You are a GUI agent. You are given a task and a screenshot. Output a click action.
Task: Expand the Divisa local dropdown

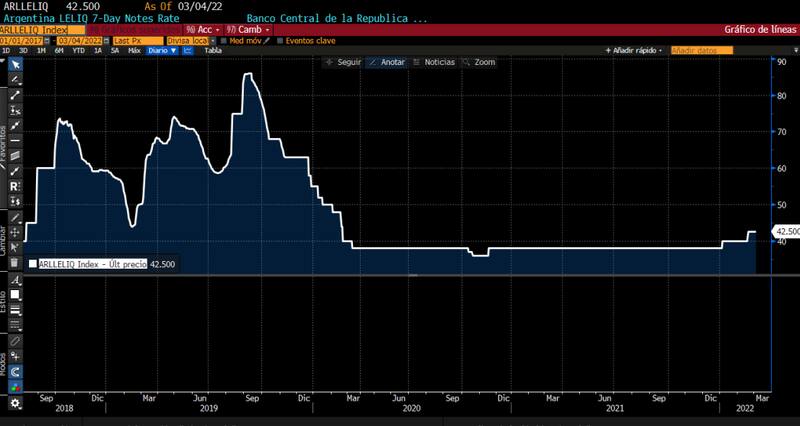click(186, 40)
